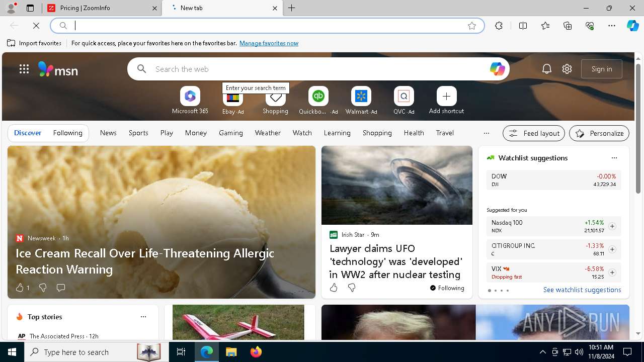This screenshot has height=362, width=644.
Task: Open the DOW stock row
Action: [x=553, y=180]
